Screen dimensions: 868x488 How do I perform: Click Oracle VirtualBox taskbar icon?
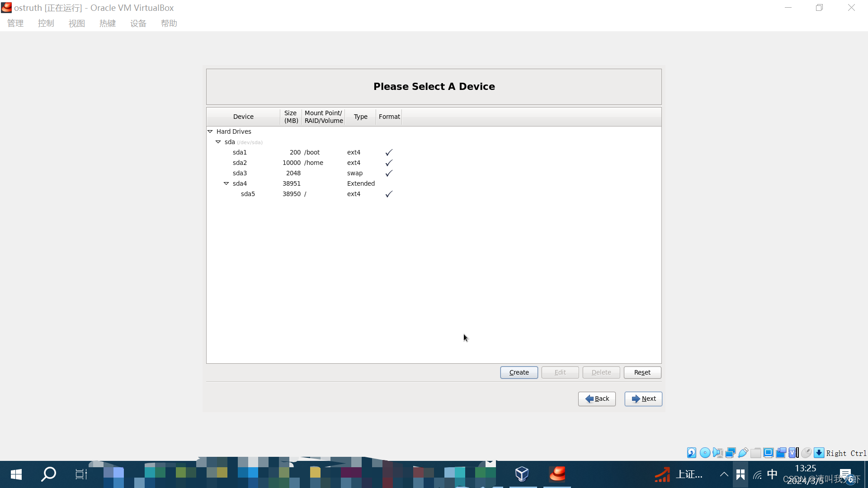(522, 474)
